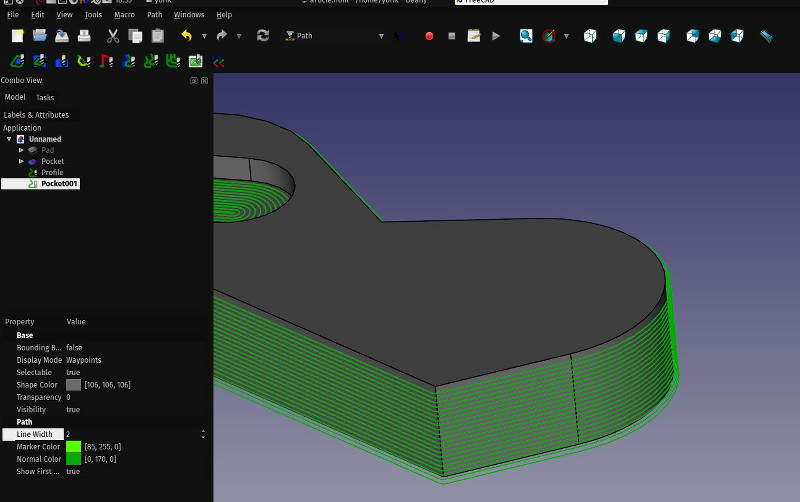Click the Normal Color dark green swatch
The image size is (800, 502).
click(x=73, y=459)
